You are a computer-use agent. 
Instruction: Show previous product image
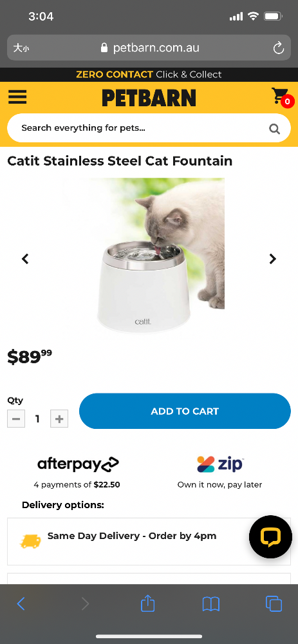coord(26,259)
